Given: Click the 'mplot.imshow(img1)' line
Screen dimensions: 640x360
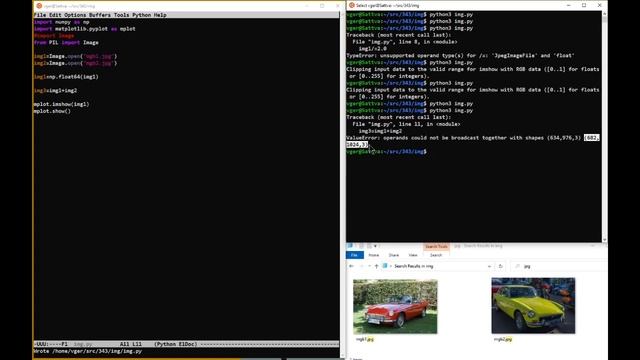Looking at the screenshot, I should click(x=61, y=104).
